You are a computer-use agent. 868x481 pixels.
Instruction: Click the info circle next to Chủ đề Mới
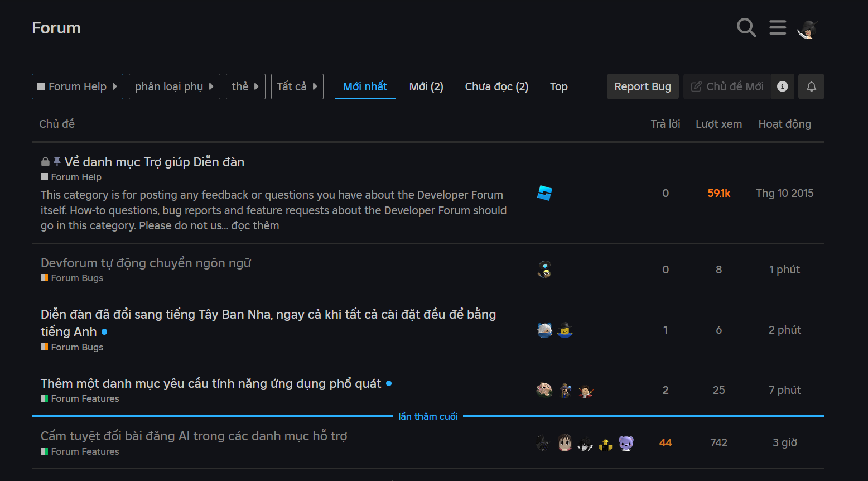click(x=782, y=86)
